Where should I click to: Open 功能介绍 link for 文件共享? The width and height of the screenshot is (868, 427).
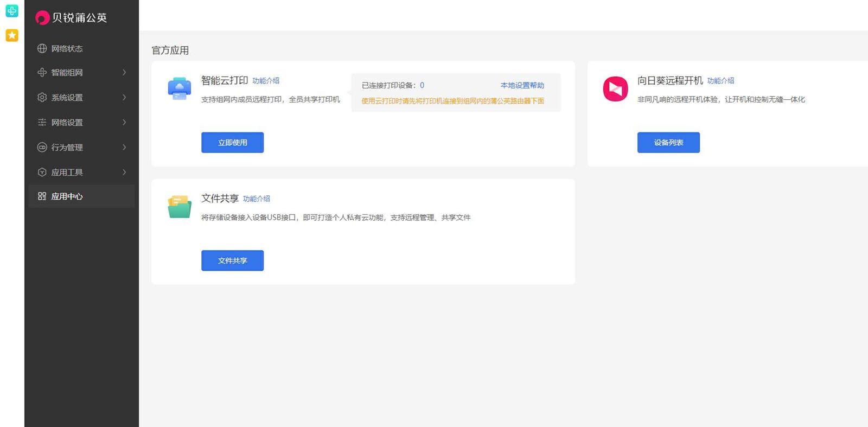click(256, 199)
